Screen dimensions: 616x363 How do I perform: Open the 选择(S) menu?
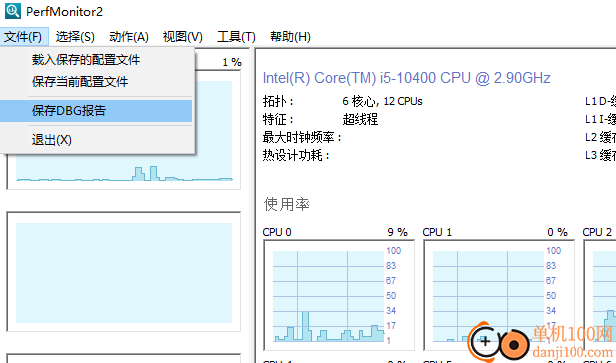pos(75,37)
